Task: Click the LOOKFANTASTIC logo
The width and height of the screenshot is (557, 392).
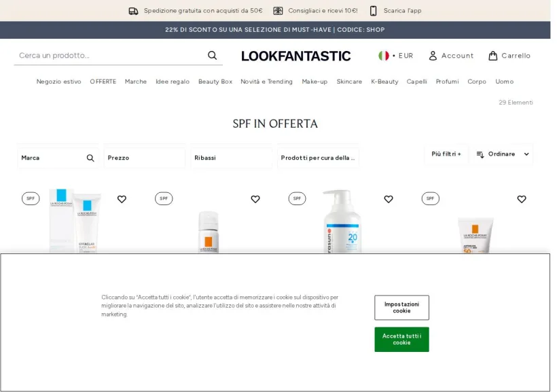Action: tap(296, 56)
